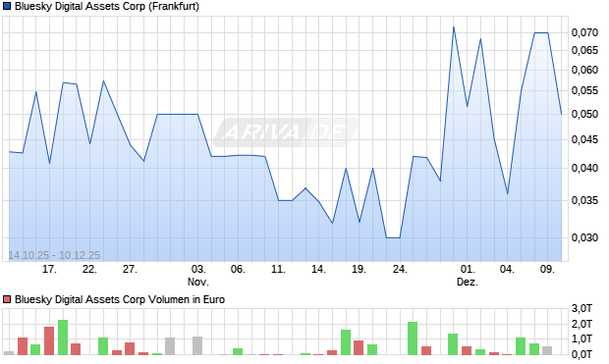The height and width of the screenshot is (364, 609).
Task: Click the chart title Bluesky Digital Assets Corp (Frankfurt)
Action: point(107,7)
